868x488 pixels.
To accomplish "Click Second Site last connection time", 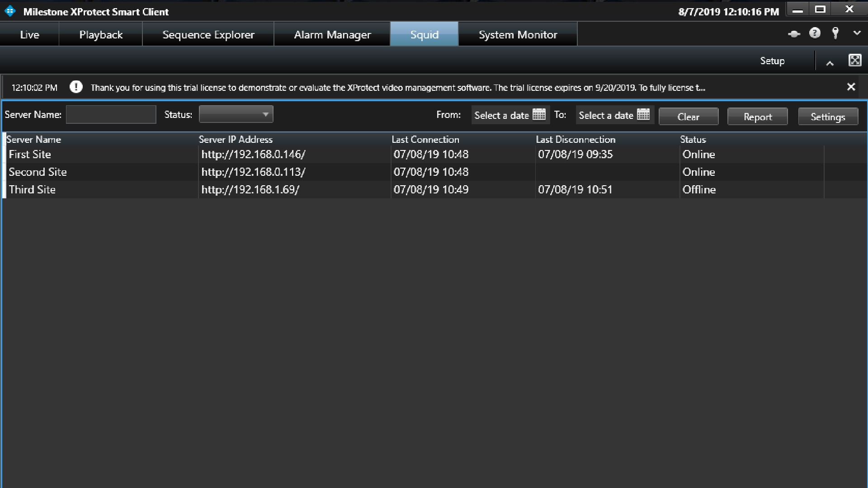I will pyautogui.click(x=431, y=172).
